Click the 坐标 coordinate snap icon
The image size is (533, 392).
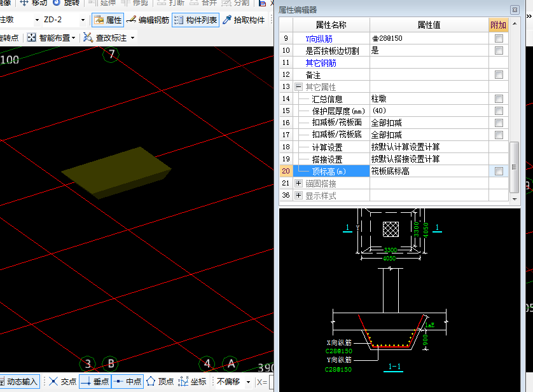pyautogui.click(x=183, y=381)
